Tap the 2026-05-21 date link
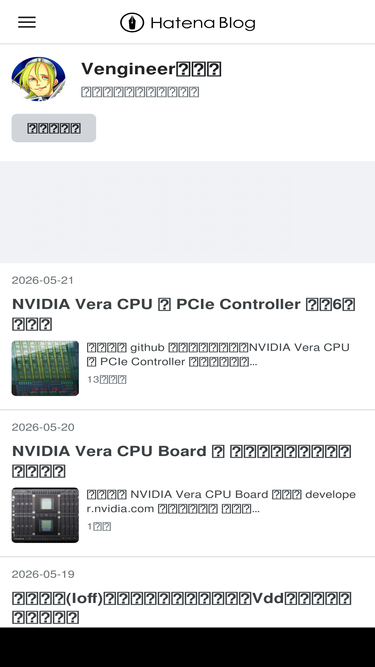 click(x=43, y=280)
